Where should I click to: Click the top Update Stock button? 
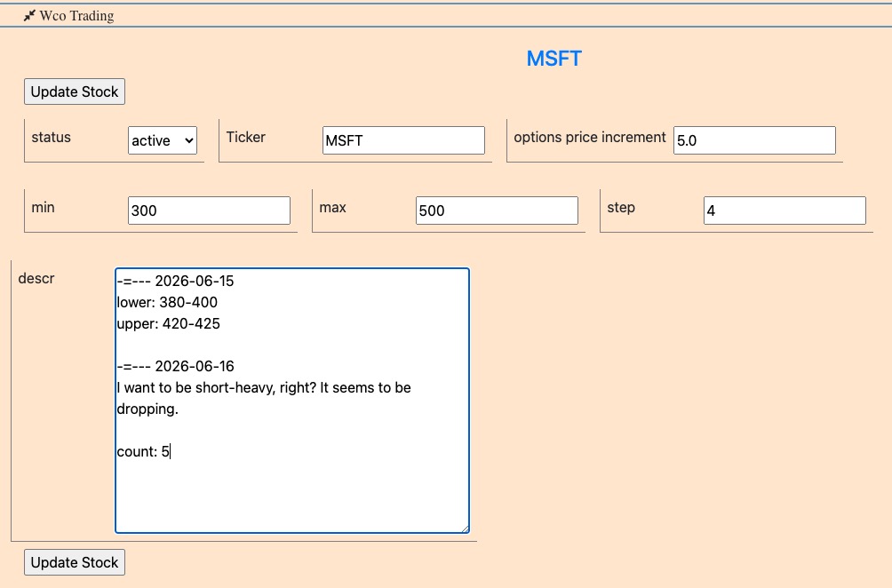click(75, 91)
